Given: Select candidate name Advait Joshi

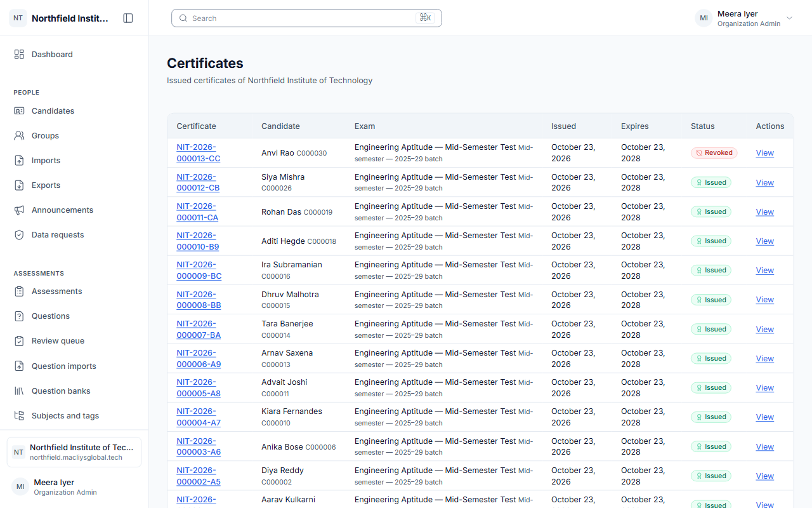Looking at the screenshot, I should point(284,382).
